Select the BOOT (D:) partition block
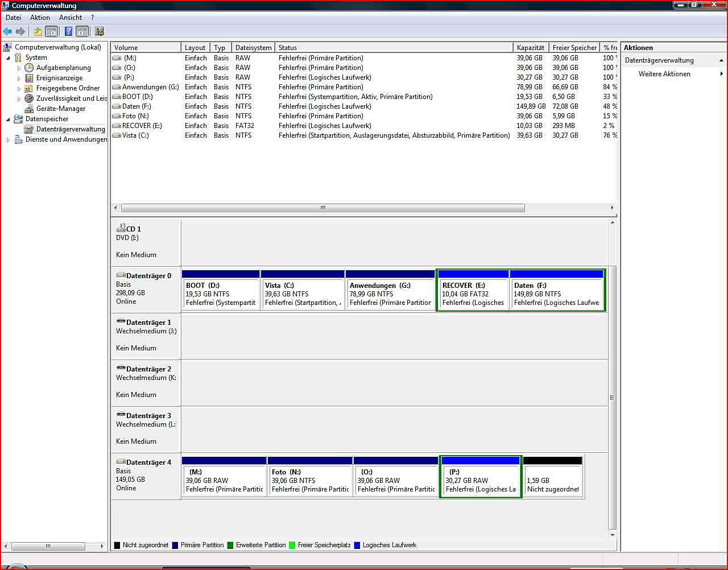The image size is (728, 570). click(221, 290)
